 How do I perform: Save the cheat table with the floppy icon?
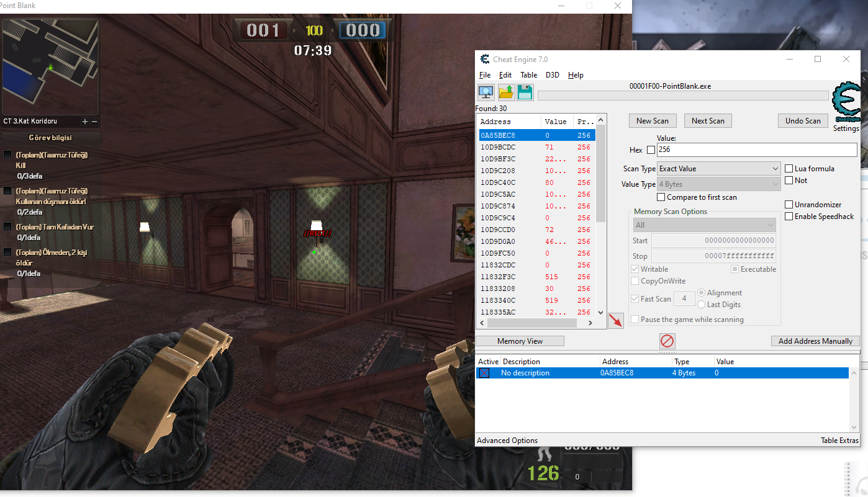pos(525,92)
